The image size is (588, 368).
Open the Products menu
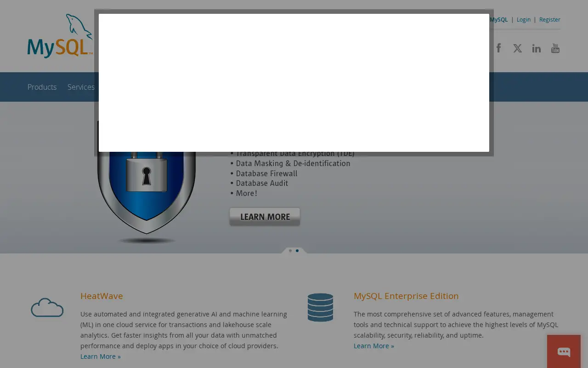(x=42, y=87)
